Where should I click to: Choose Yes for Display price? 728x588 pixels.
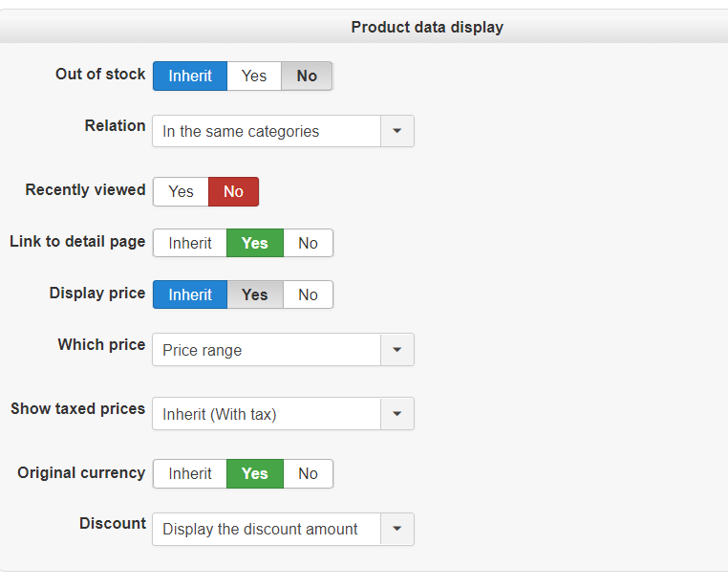(x=255, y=295)
